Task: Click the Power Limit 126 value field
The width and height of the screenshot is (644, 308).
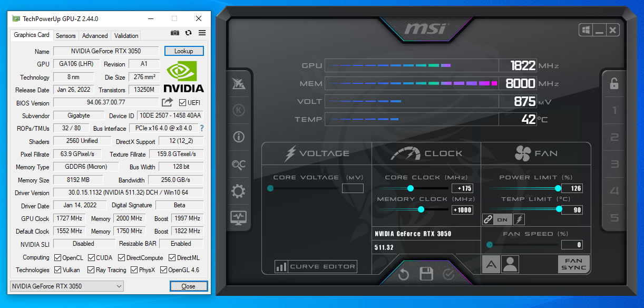Action: pos(572,188)
